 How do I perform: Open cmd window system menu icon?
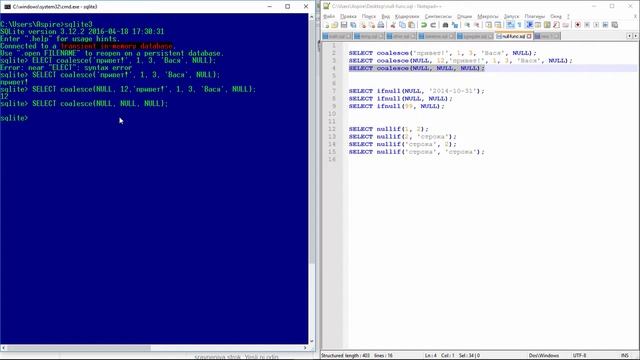7,7
